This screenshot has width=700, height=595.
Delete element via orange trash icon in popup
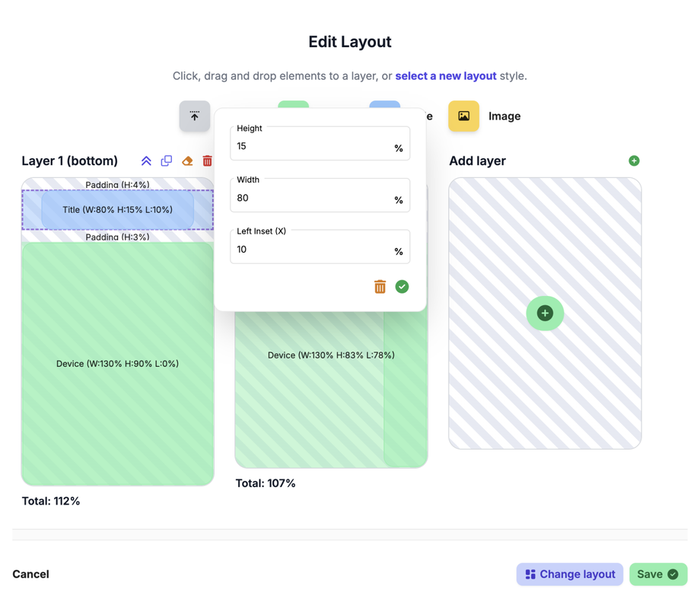click(380, 287)
